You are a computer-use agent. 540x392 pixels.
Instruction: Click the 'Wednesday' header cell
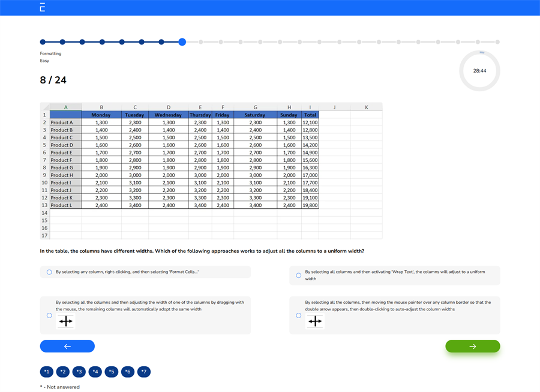[x=168, y=115]
